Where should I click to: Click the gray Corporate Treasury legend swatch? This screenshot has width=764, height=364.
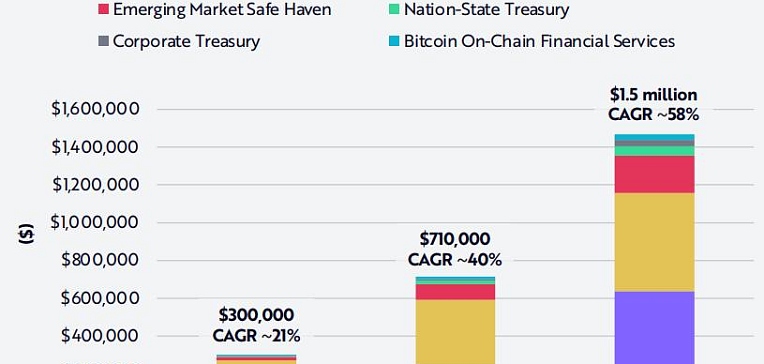[103, 41]
